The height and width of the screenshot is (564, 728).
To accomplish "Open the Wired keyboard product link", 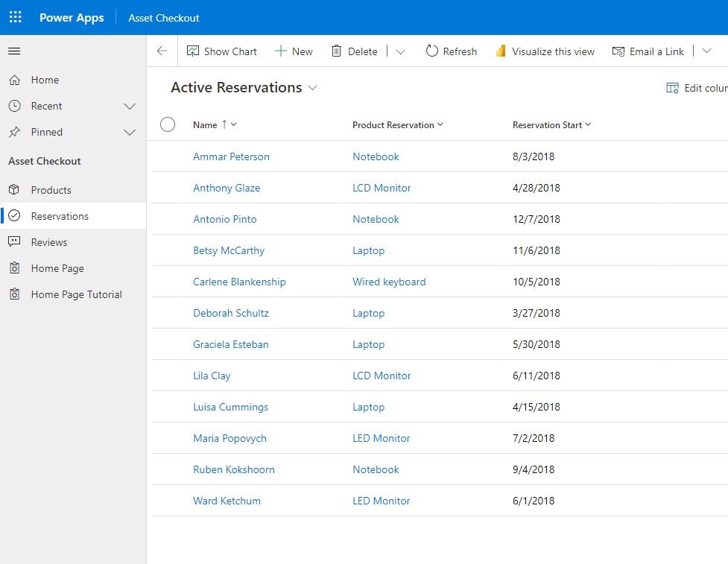I will pos(389,282).
